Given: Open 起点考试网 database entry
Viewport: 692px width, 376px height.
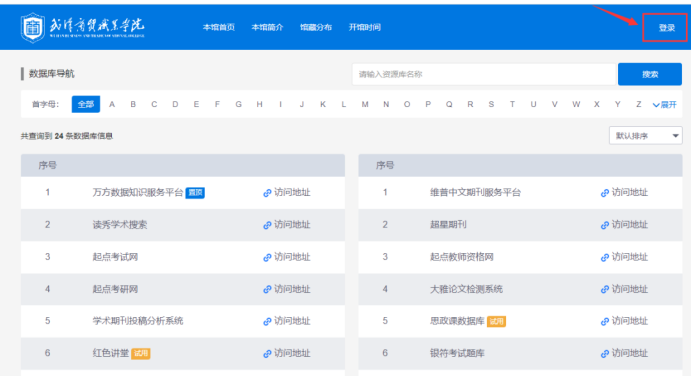Looking at the screenshot, I should [x=115, y=257].
